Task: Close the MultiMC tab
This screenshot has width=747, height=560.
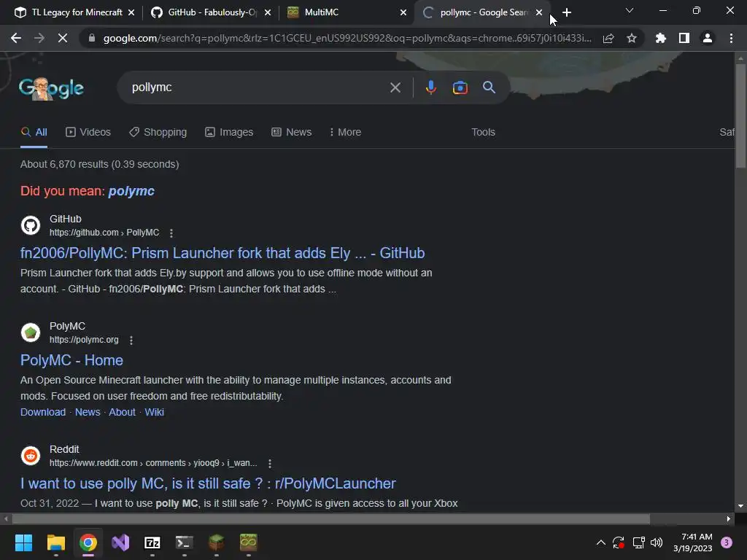Action: [403, 12]
